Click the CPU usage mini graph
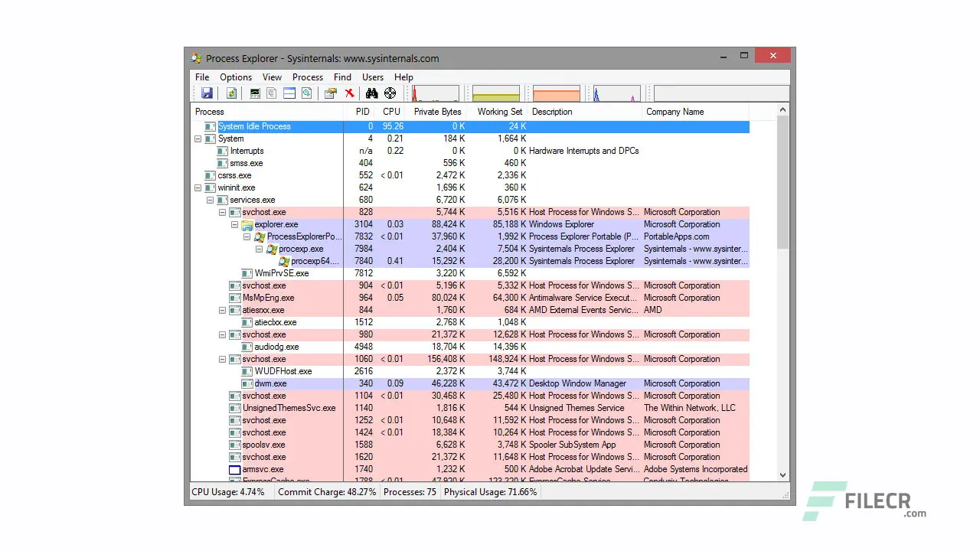Viewport: 980px width, 551px height. (x=436, y=93)
